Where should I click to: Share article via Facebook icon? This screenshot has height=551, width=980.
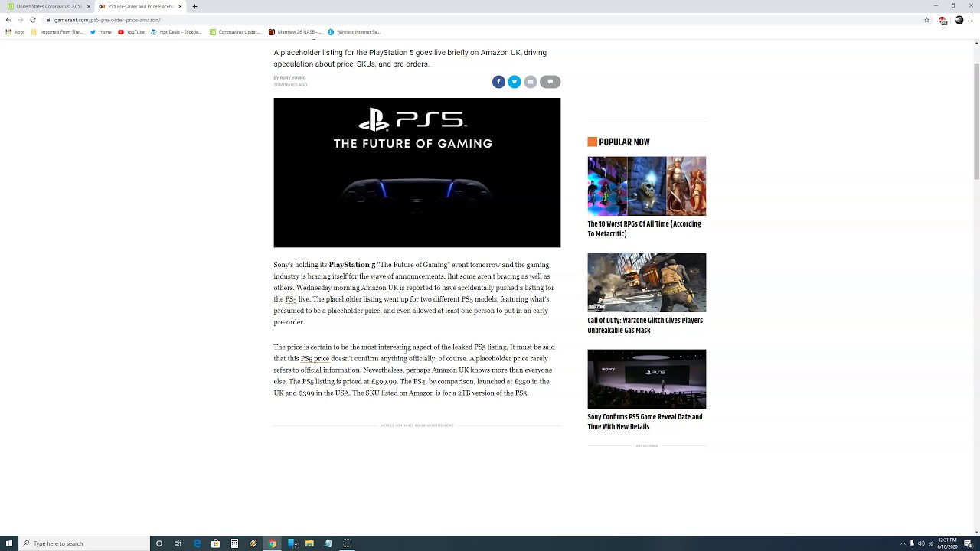[x=498, y=82]
